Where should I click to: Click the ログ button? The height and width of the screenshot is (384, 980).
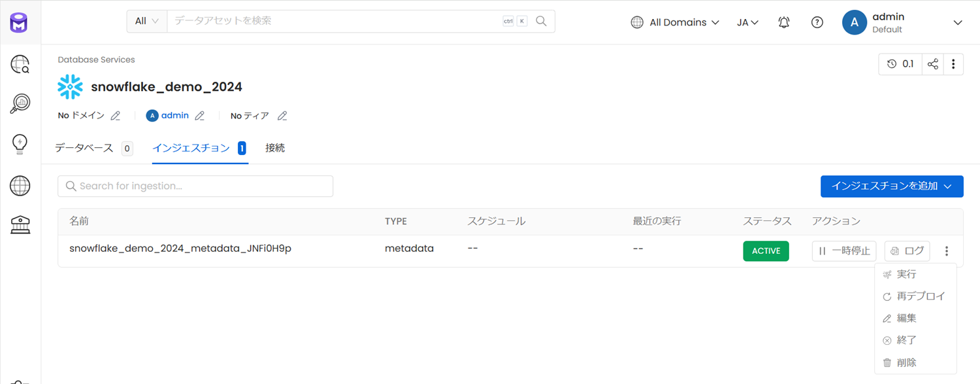point(907,251)
